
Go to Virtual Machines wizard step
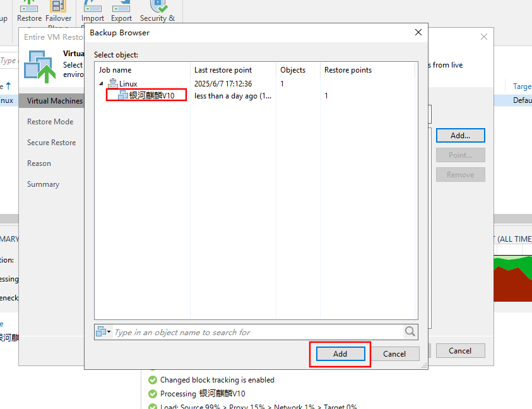(52, 101)
